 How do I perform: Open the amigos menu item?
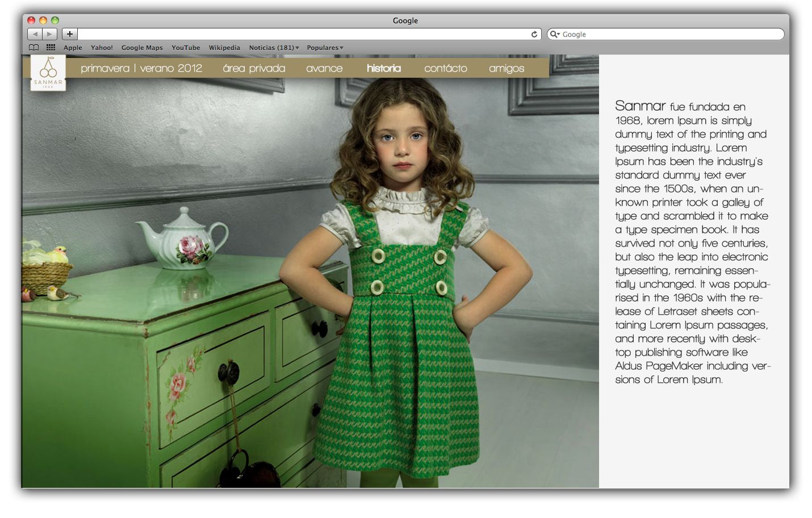tap(507, 68)
